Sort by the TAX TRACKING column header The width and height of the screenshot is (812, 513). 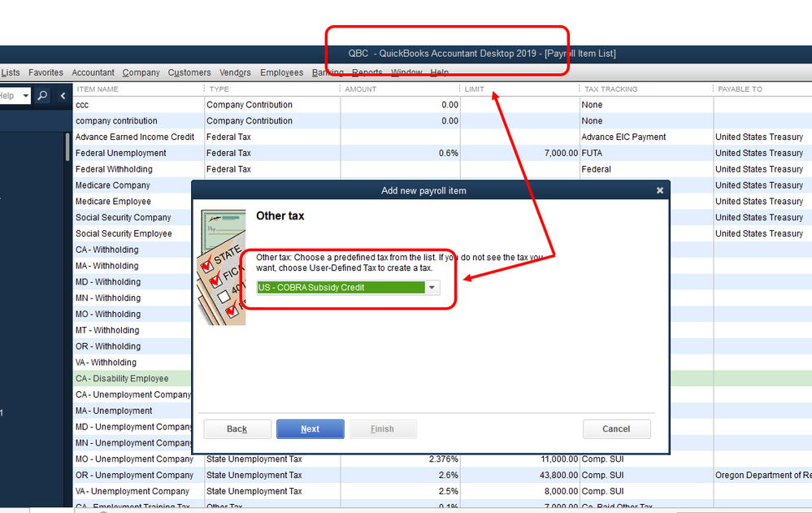(611, 89)
